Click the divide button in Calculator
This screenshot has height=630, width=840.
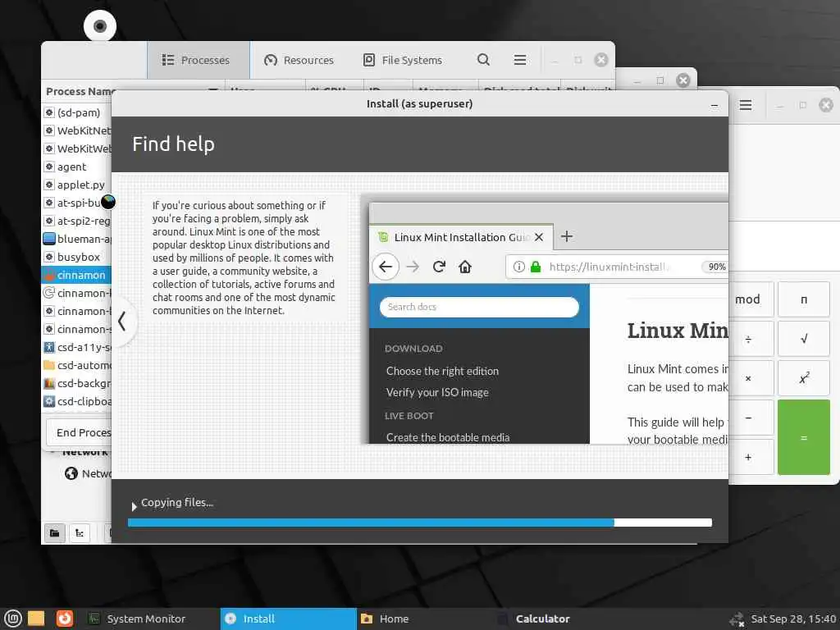point(751,339)
